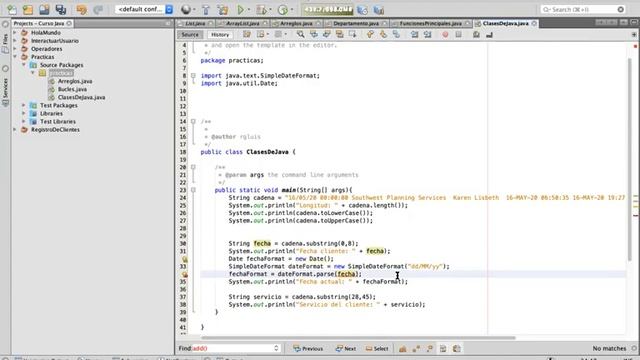Image resolution: width=640 pixels, height=360 pixels.
Task: Select Bucles.java in the project tree
Action: 72,89
